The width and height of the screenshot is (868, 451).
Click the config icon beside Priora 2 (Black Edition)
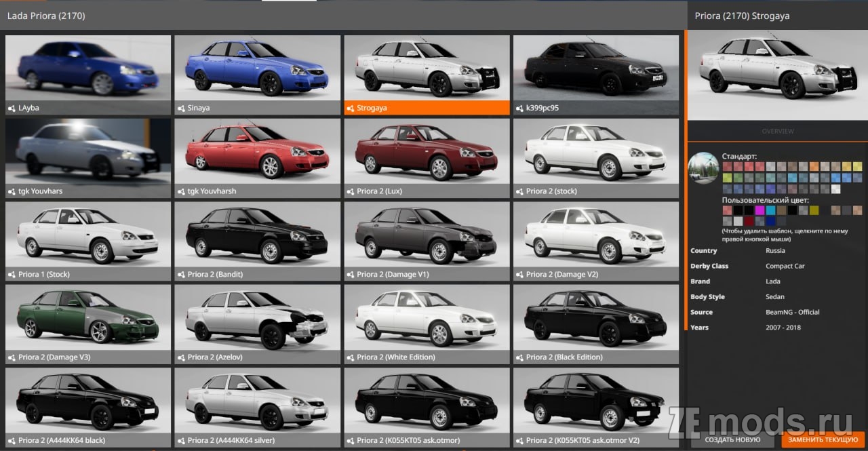pyautogui.click(x=520, y=357)
